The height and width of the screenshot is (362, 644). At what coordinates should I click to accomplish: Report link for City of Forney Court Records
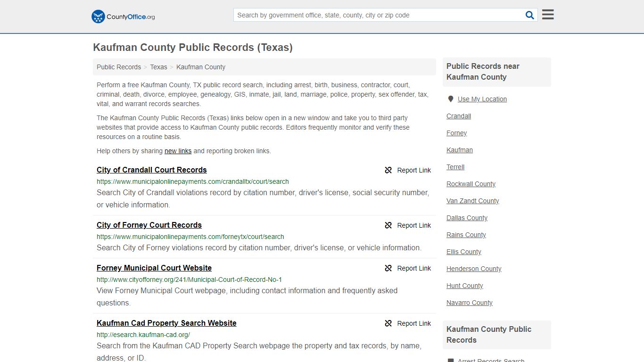point(414,225)
